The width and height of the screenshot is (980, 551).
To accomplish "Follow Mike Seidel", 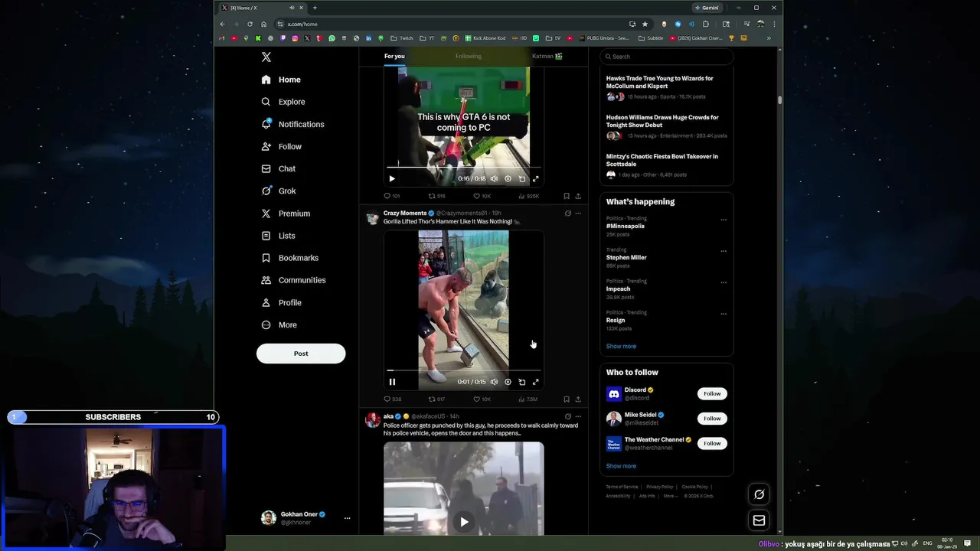I will click(x=712, y=419).
